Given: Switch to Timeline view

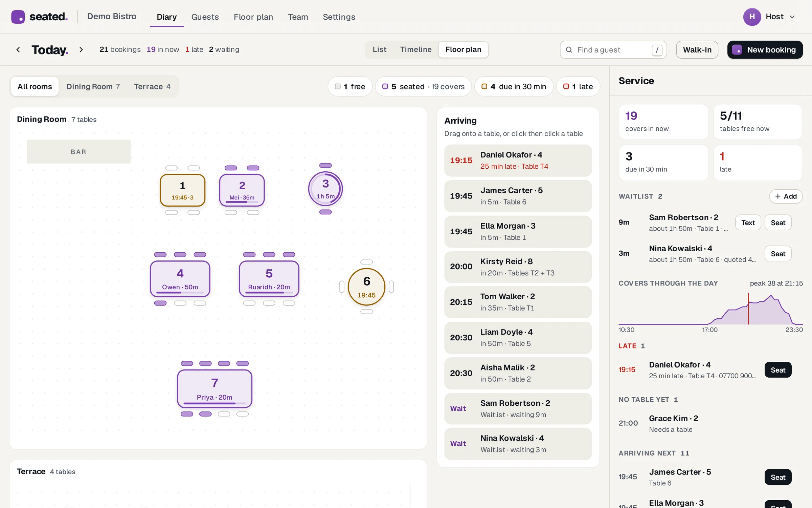Looking at the screenshot, I should (x=416, y=50).
